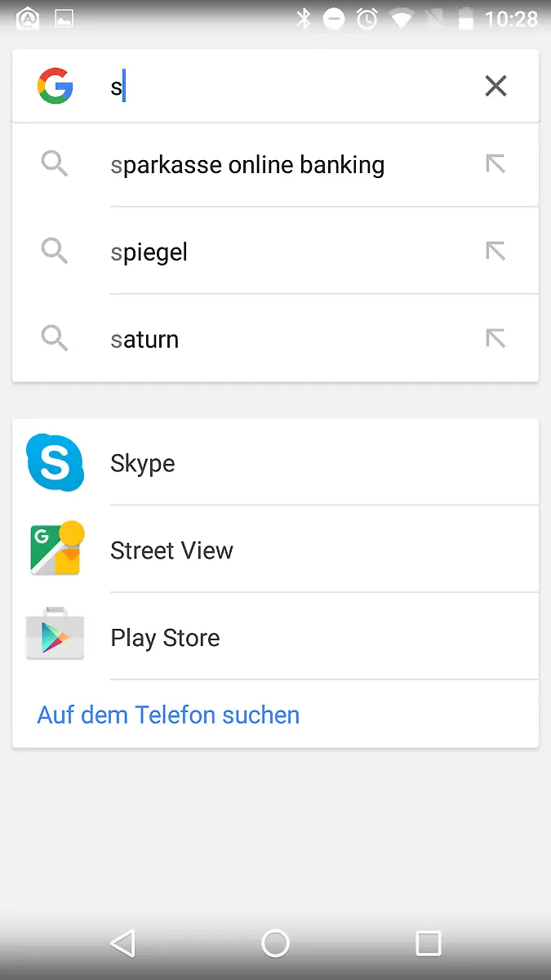The height and width of the screenshot is (980, 551).
Task: Launch Street View via its icon
Action: pos(55,549)
